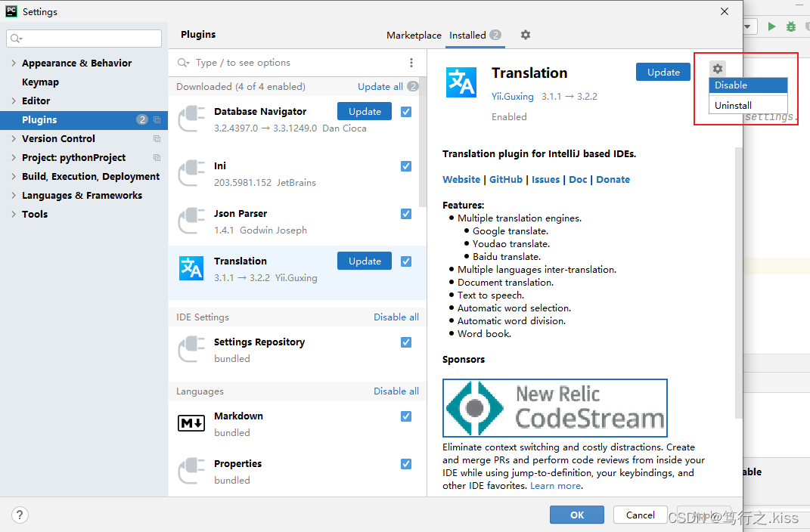Click Learn more in sponsor text
The image size is (810, 532).
pyautogui.click(x=555, y=486)
